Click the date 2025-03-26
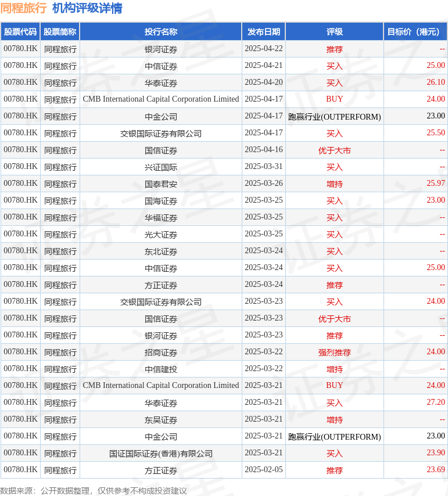The image size is (448, 496). [264, 183]
